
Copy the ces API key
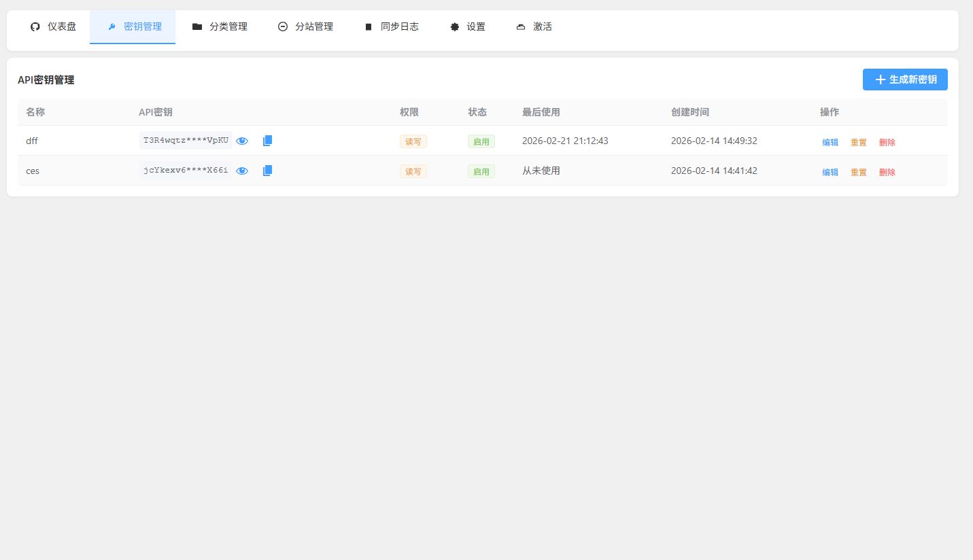tap(267, 171)
